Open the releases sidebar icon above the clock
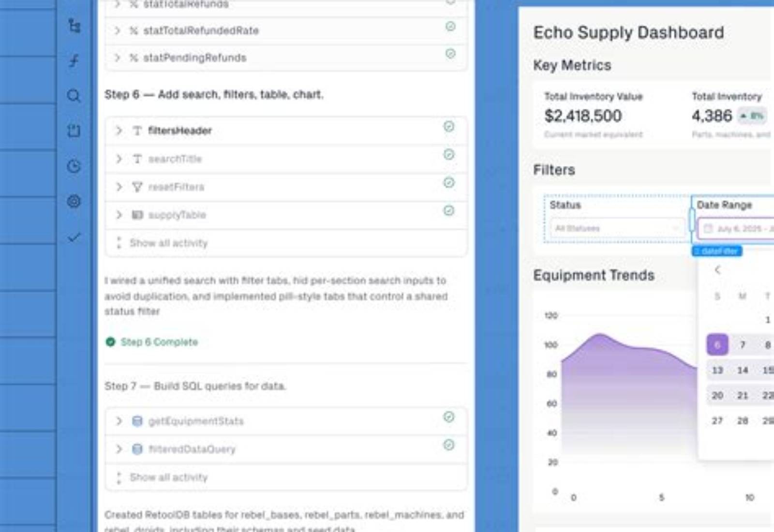 click(74, 131)
